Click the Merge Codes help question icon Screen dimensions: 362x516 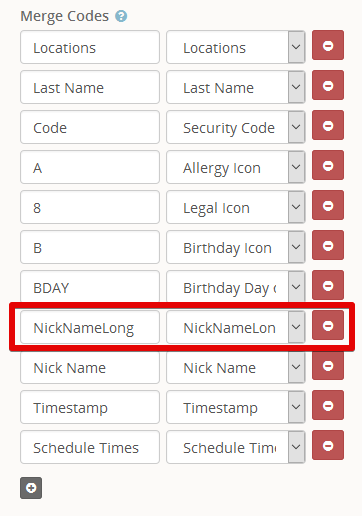[121, 16]
